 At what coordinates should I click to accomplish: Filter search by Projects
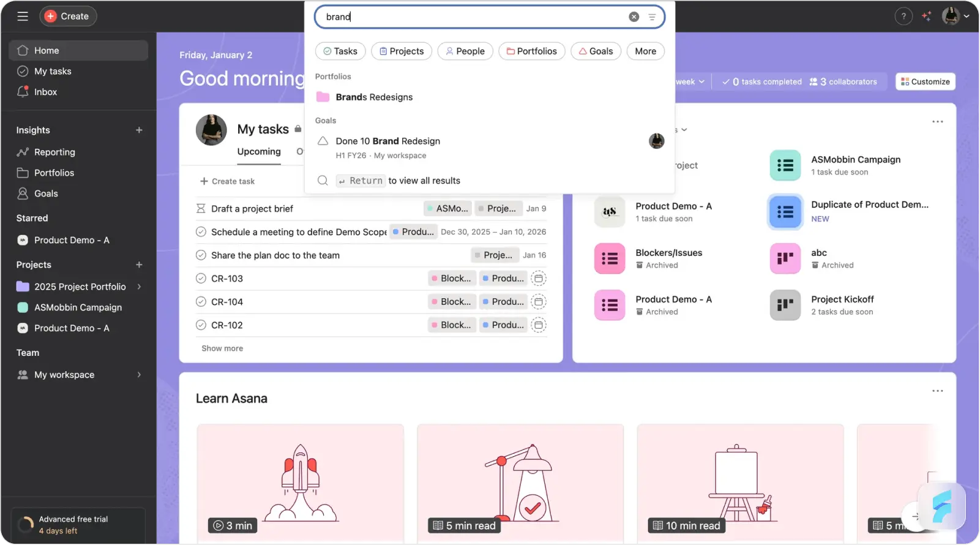[x=402, y=51]
